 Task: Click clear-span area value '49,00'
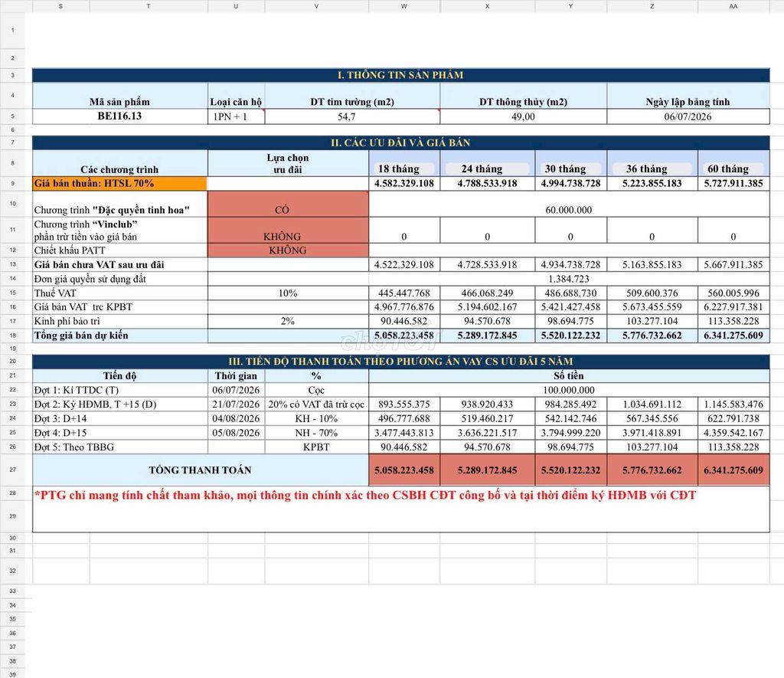click(523, 116)
